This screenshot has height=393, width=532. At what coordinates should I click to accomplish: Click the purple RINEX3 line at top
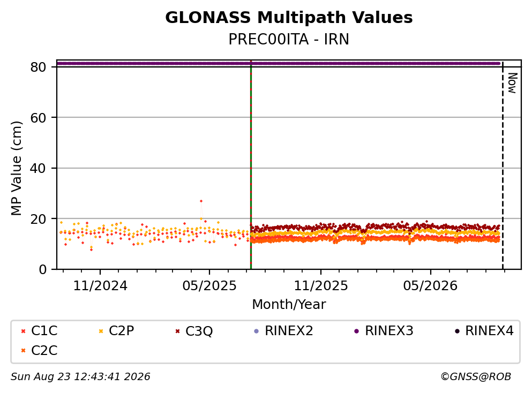pyautogui.click(x=278, y=63)
